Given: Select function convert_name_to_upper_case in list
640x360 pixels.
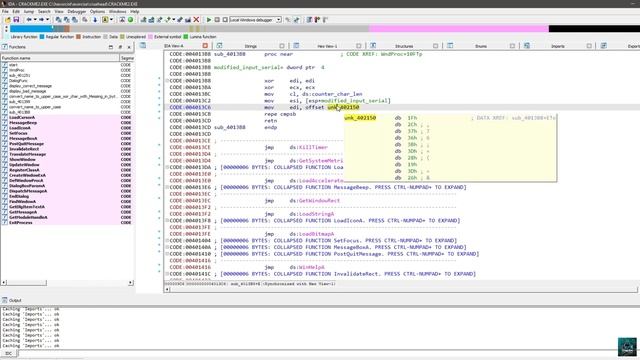Looking at the screenshot, I should [x=35, y=107].
